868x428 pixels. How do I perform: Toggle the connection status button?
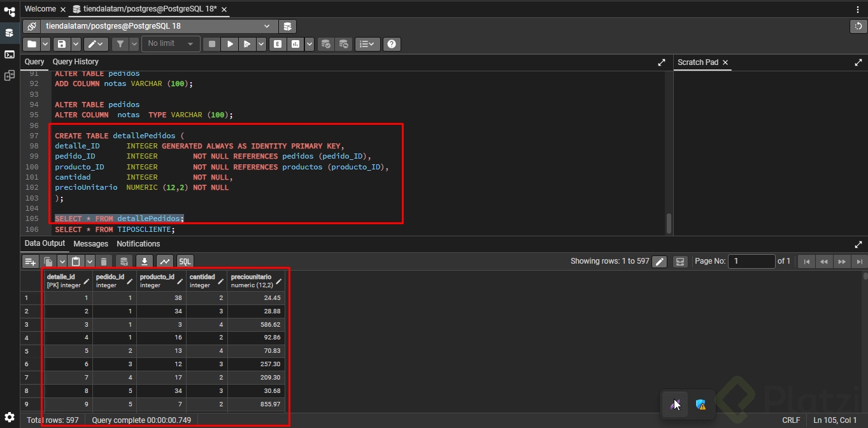tap(32, 26)
